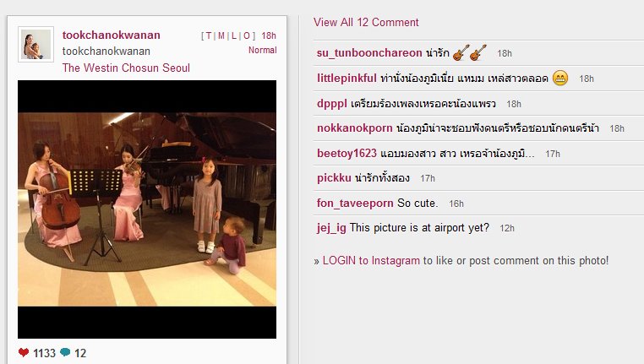Open su_tunboonchareon commenter profile
The width and height of the screenshot is (644, 364).
point(369,53)
